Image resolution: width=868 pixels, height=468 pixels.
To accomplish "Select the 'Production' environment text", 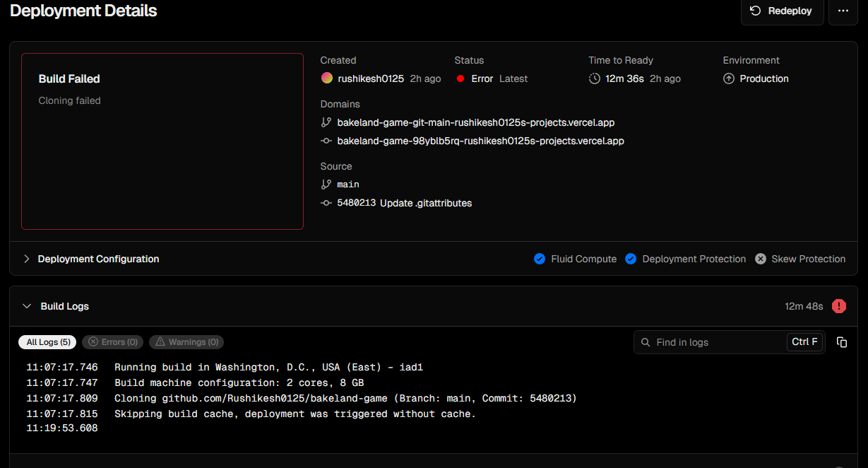I will (764, 78).
